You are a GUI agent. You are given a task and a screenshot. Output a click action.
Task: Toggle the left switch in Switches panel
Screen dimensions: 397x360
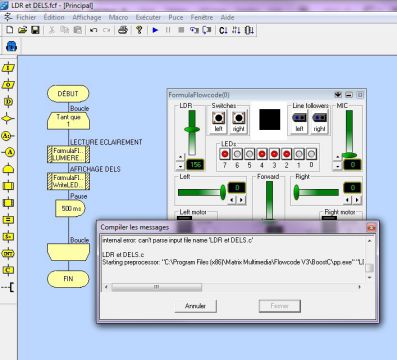tap(218, 122)
